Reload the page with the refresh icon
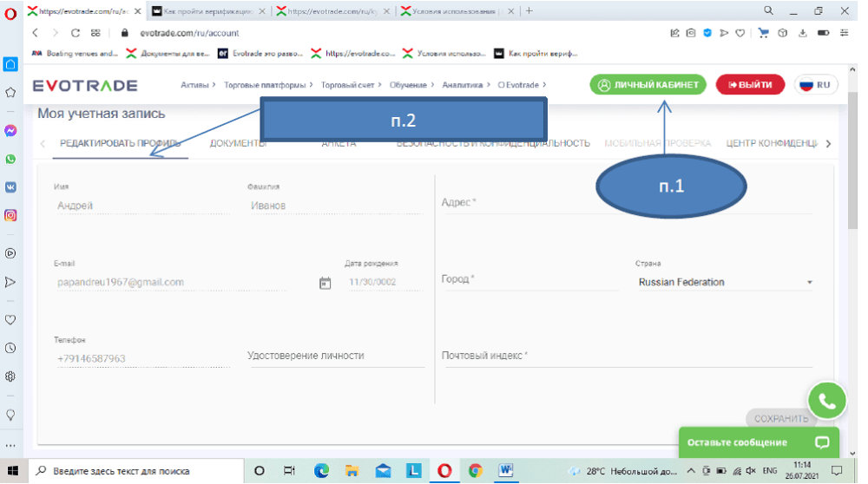Viewport: 868px width, 484px height. [x=76, y=33]
